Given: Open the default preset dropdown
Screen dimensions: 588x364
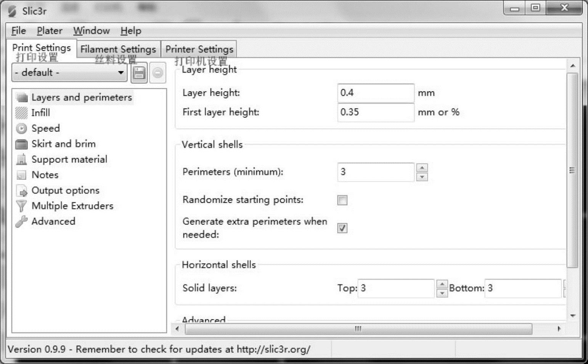Looking at the screenshot, I should 69,72.
